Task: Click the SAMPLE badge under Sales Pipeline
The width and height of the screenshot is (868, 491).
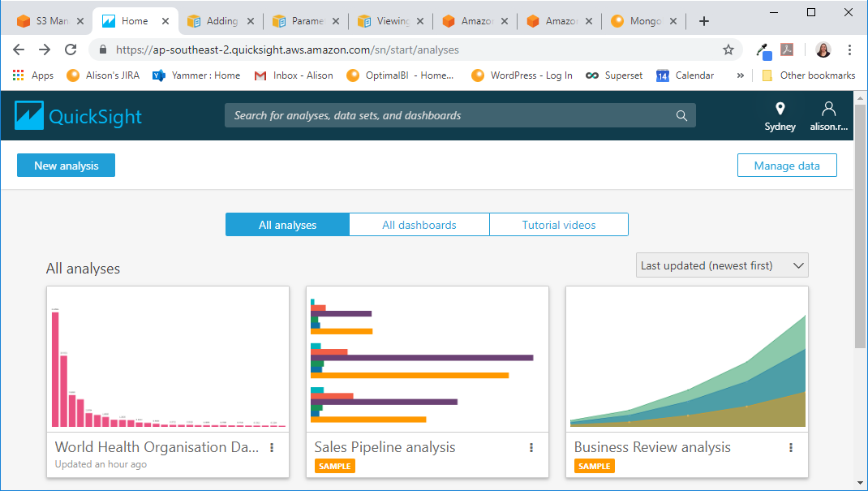Action: tap(335, 466)
